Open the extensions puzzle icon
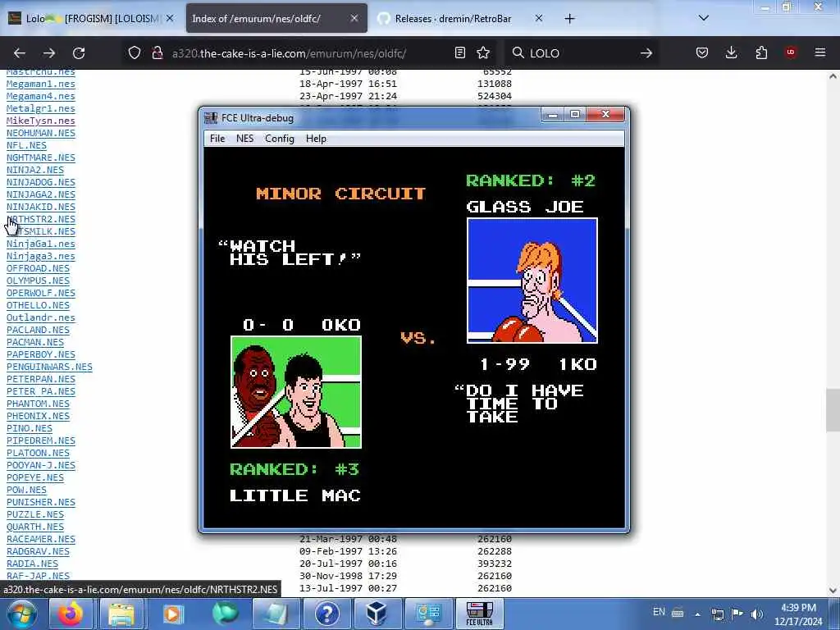Image resolution: width=840 pixels, height=630 pixels. pos(761,52)
